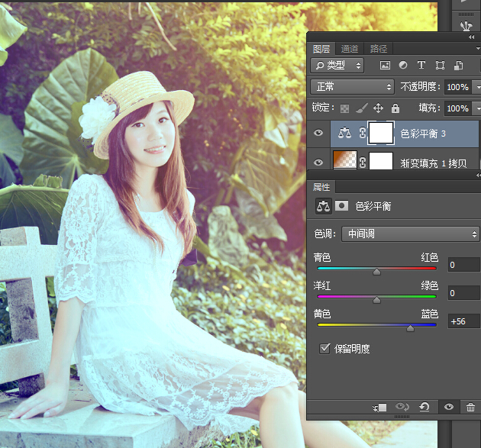Switch to the 通道 tab

click(350, 49)
